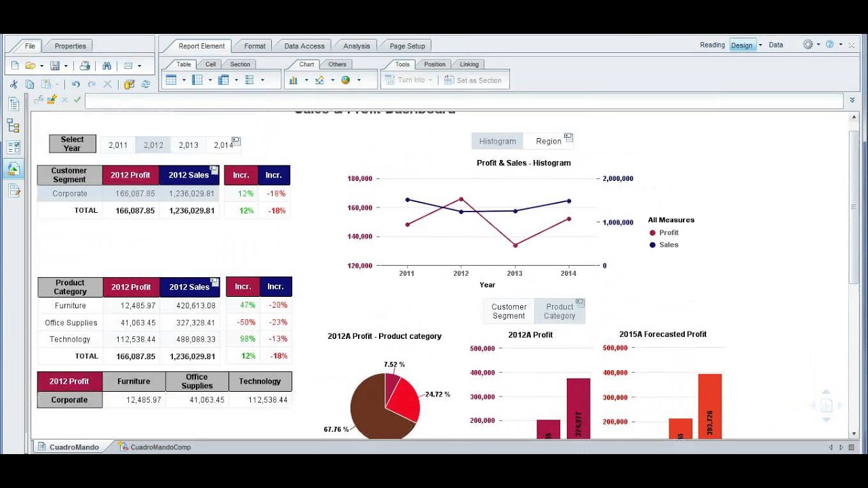Open Document Structure and Filters sidebar icon
Image resolution: width=868 pixels, height=488 pixels.
click(14, 190)
